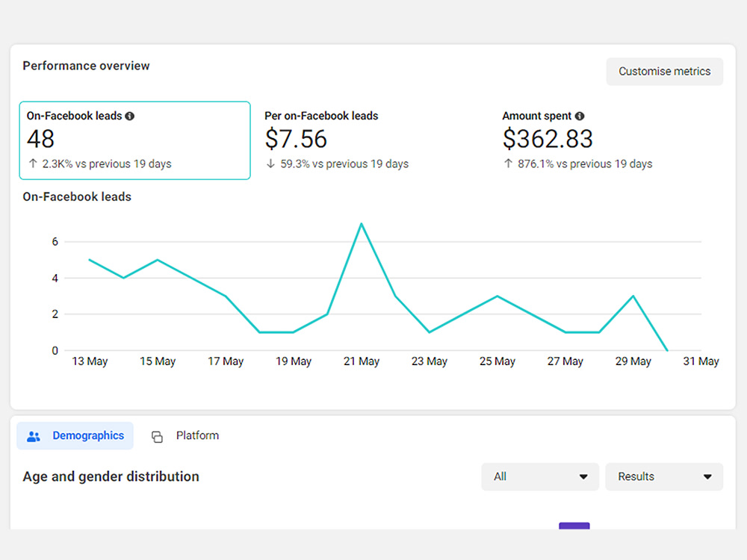Select the Amount spent $362.83 metric
This screenshot has height=560, width=747.
577,140
